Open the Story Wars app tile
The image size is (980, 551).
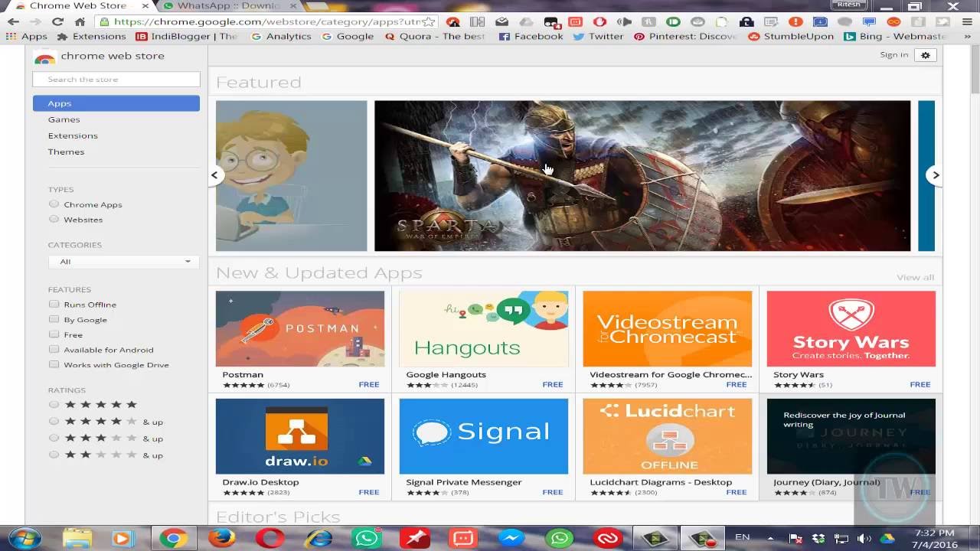coord(851,340)
